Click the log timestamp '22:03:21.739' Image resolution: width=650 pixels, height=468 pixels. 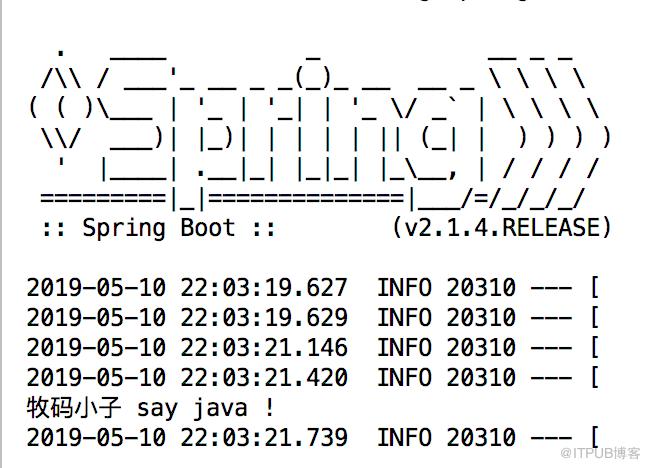pos(264,437)
